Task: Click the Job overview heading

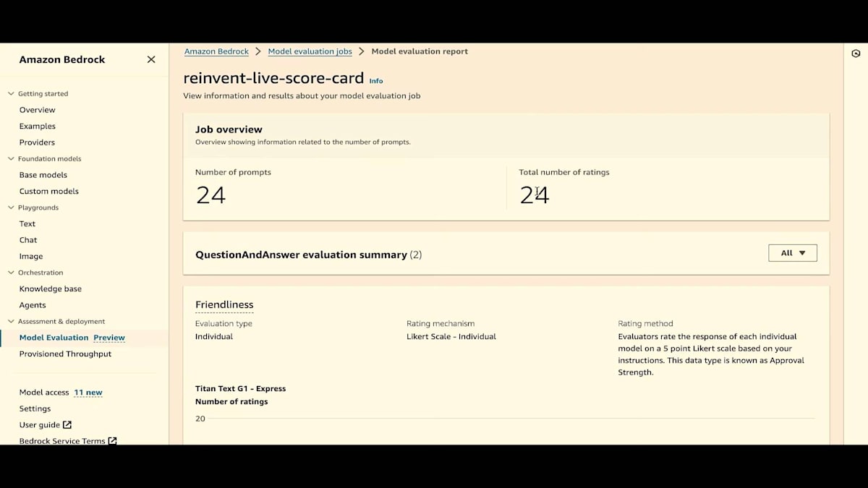Action: (x=229, y=129)
